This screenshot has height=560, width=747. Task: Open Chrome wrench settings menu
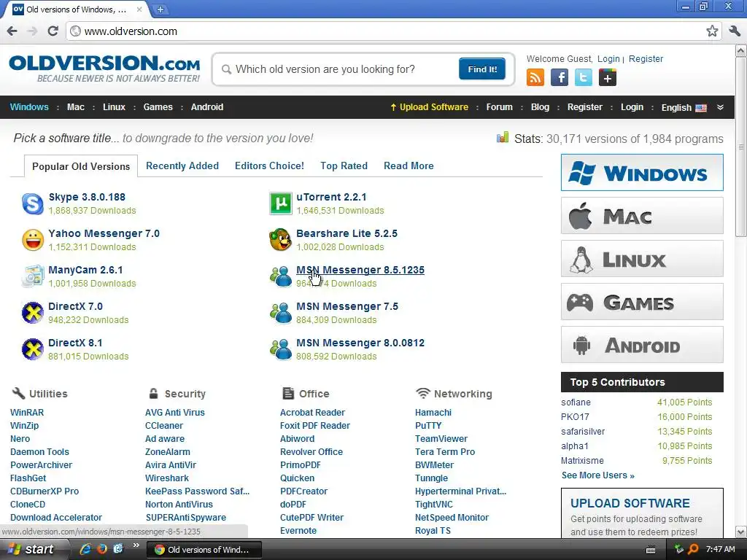735,31
